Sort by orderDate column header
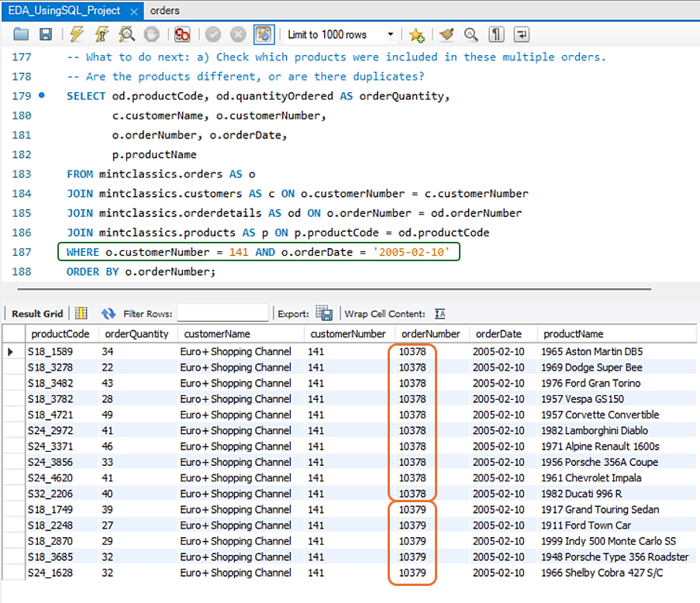 click(502, 334)
